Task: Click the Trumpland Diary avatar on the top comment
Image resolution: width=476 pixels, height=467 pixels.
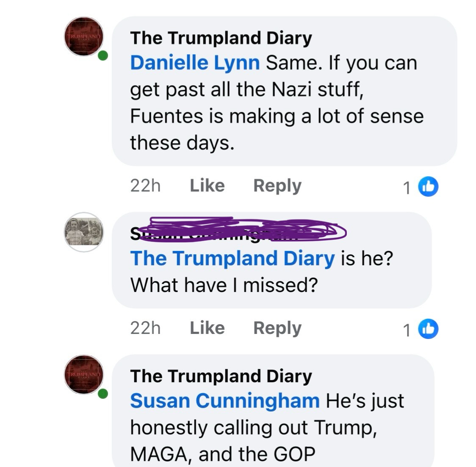Action: tap(84, 36)
